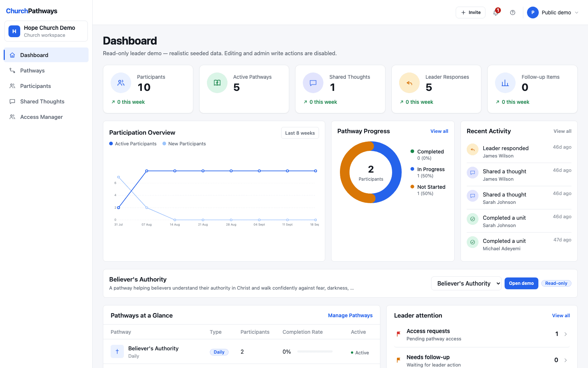This screenshot has width=588, height=368.
Task: Click View all in Leader attention
Action: [561, 316]
